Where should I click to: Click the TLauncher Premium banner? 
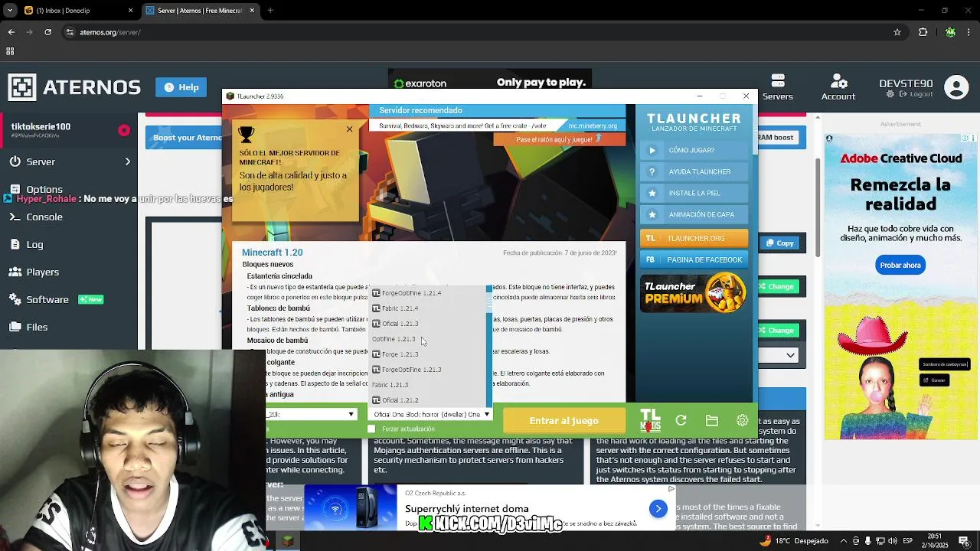point(694,293)
